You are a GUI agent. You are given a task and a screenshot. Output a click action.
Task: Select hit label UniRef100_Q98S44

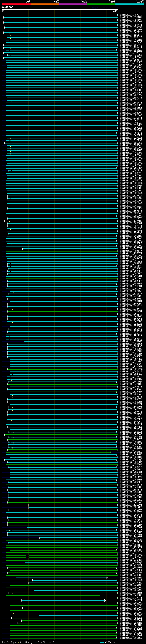tap(131, 620)
